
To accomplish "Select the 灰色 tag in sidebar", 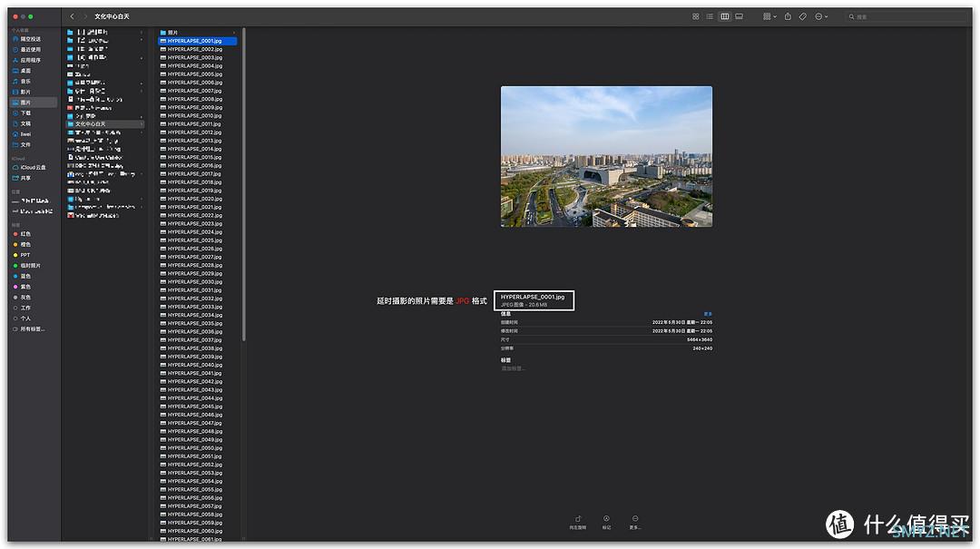I will 25,298.
